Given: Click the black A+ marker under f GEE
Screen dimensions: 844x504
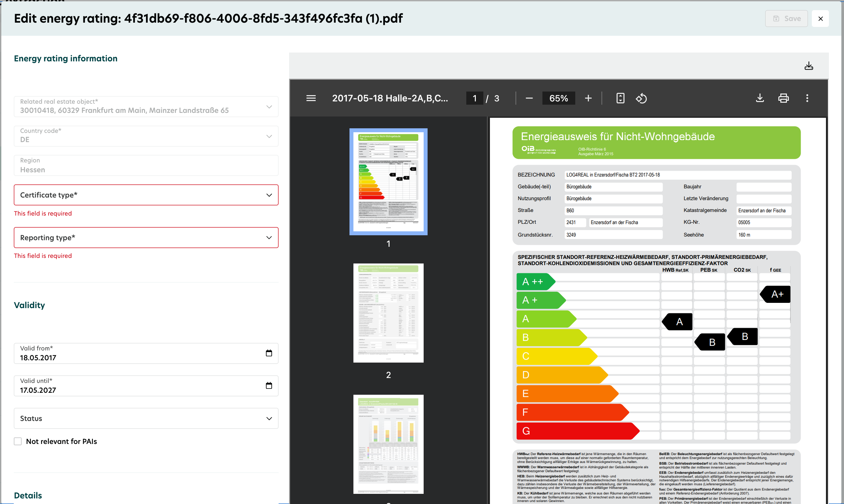Looking at the screenshot, I should (x=775, y=294).
